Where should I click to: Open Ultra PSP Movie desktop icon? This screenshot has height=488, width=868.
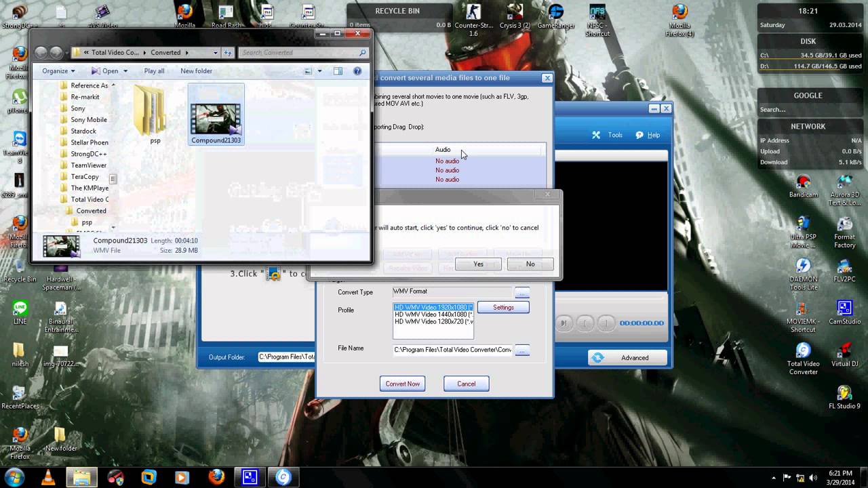(x=804, y=232)
